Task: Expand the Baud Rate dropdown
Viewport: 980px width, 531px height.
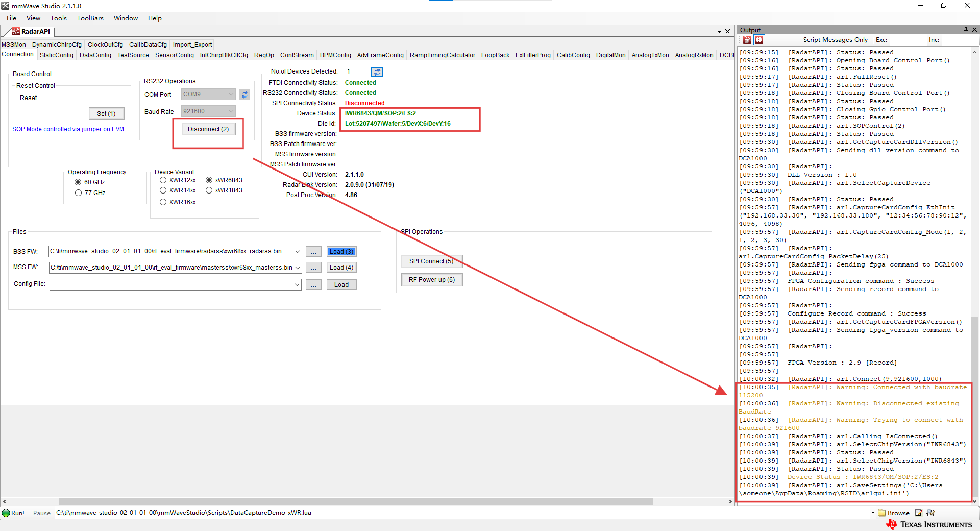Action: point(231,111)
